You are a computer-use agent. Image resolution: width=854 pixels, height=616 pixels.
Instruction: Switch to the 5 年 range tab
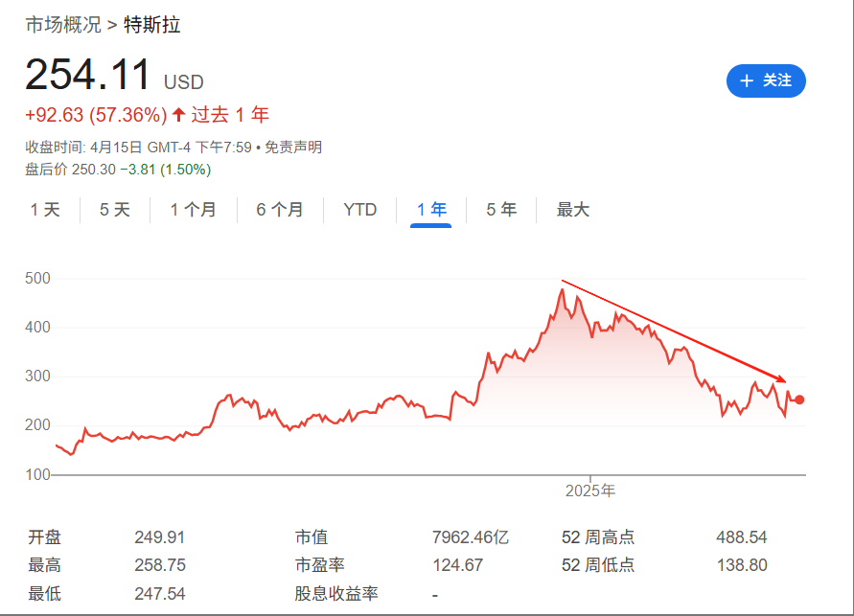[x=501, y=210]
